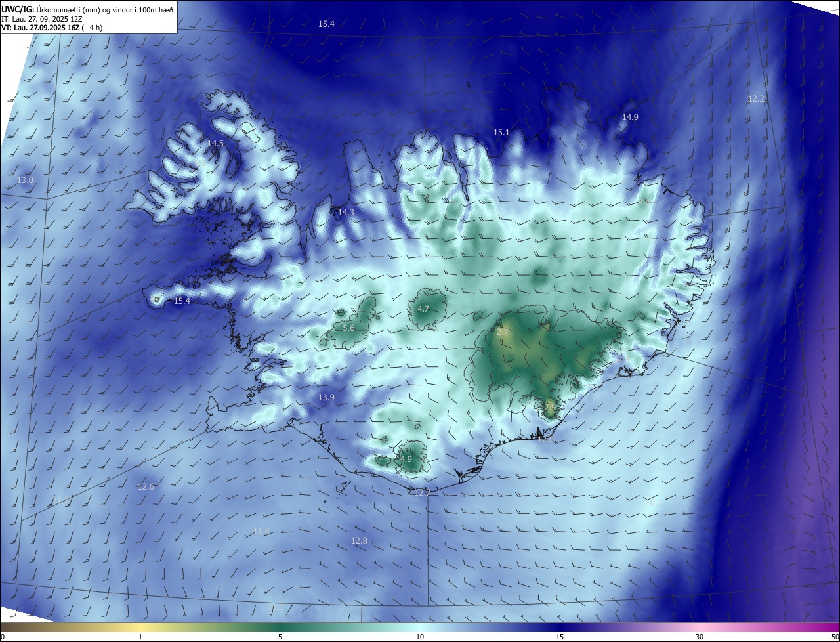Pick the 2.9 value label on the map
Screen dimensions: 840x642
[550, 408]
